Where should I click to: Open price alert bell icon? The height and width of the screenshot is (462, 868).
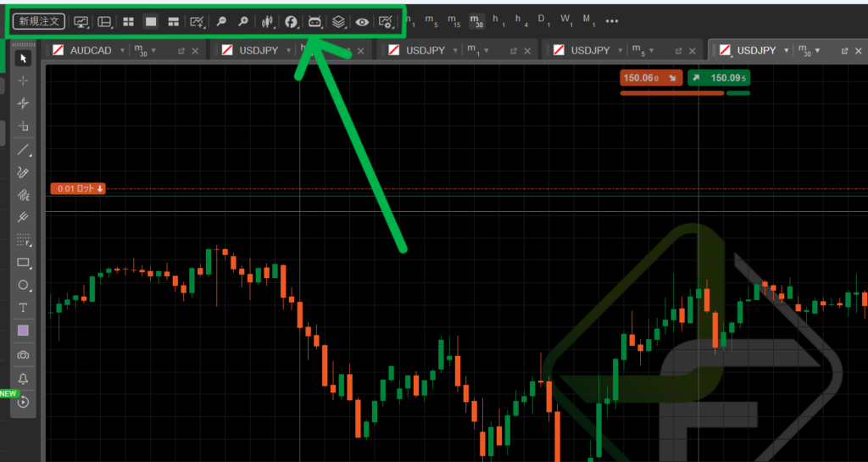(x=23, y=378)
